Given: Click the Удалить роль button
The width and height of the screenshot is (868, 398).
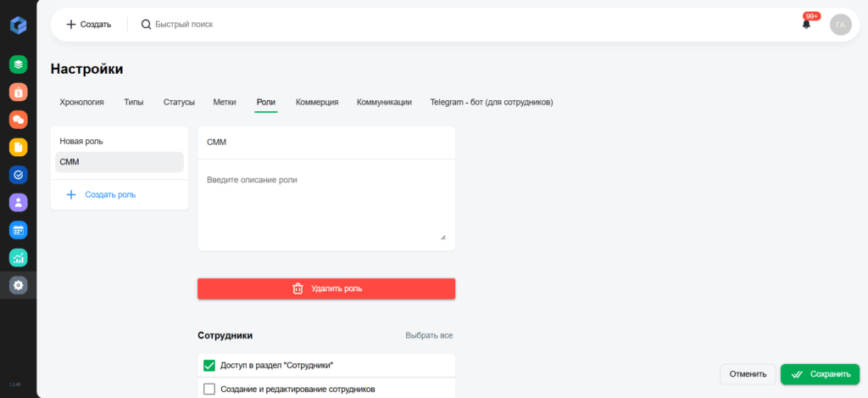Looking at the screenshot, I should (326, 289).
